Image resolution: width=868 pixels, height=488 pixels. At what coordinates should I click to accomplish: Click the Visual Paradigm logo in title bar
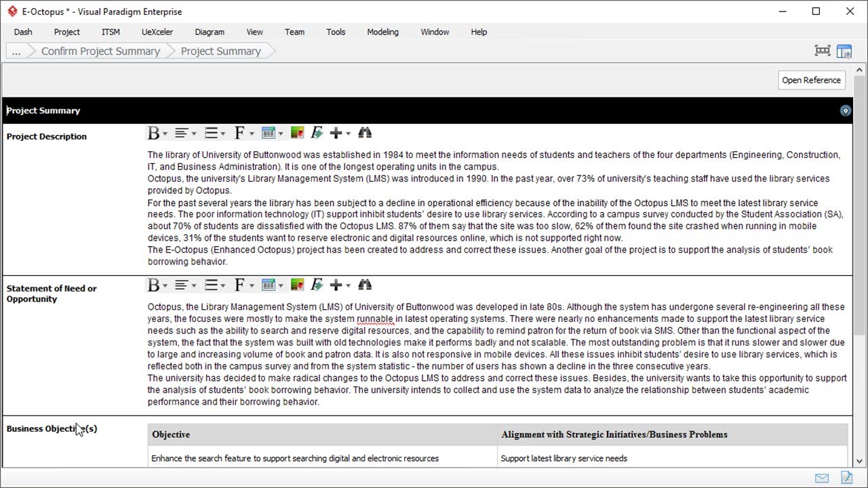pyautogui.click(x=12, y=12)
